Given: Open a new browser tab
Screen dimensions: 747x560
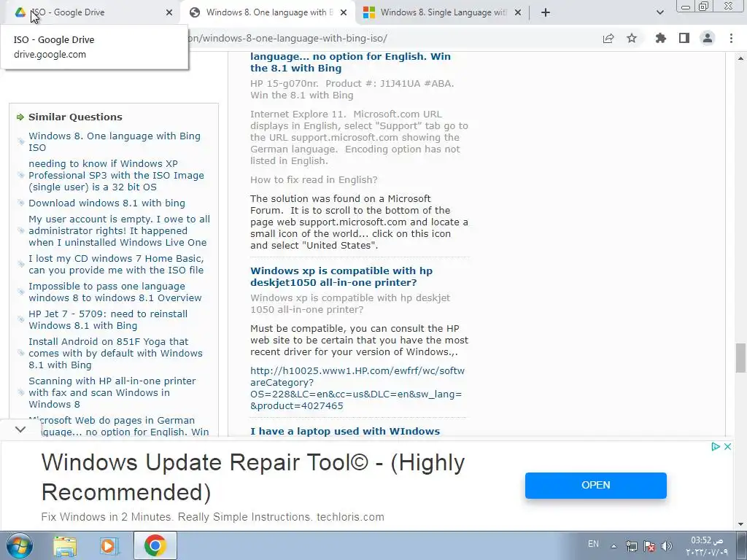Looking at the screenshot, I should [546, 13].
